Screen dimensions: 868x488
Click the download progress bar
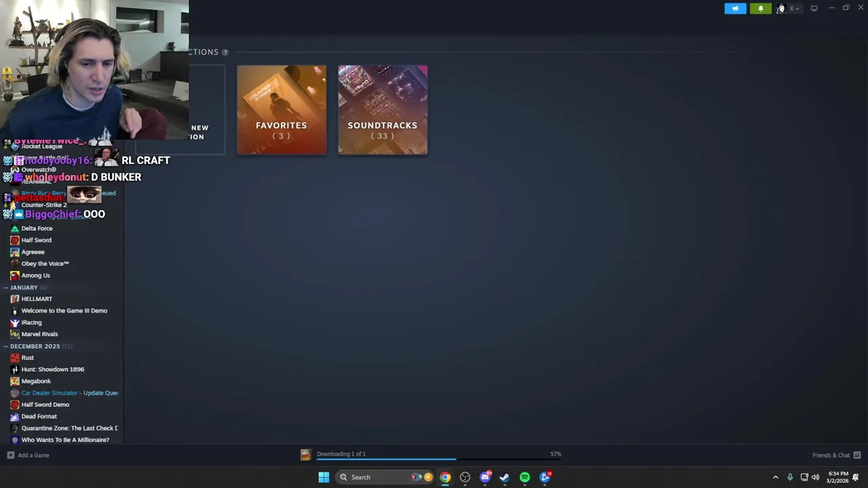click(438, 460)
